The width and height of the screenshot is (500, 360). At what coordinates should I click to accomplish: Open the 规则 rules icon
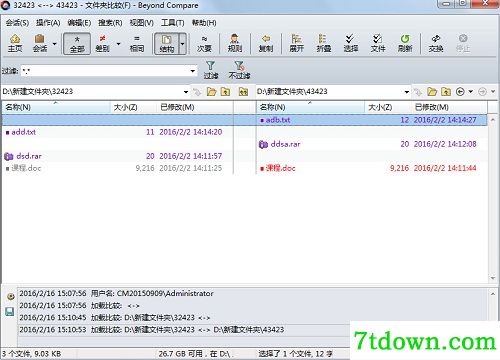235,43
